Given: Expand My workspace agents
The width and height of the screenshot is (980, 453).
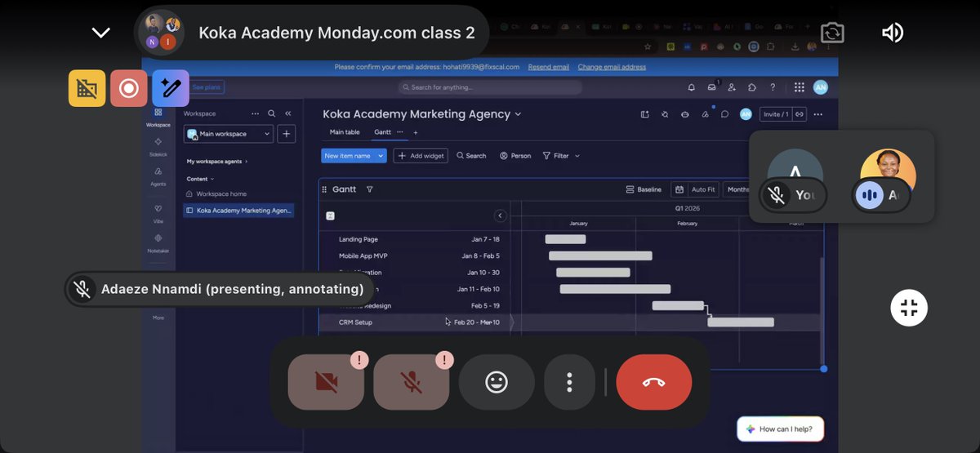Looking at the screenshot, I should (x=217, y=162).
